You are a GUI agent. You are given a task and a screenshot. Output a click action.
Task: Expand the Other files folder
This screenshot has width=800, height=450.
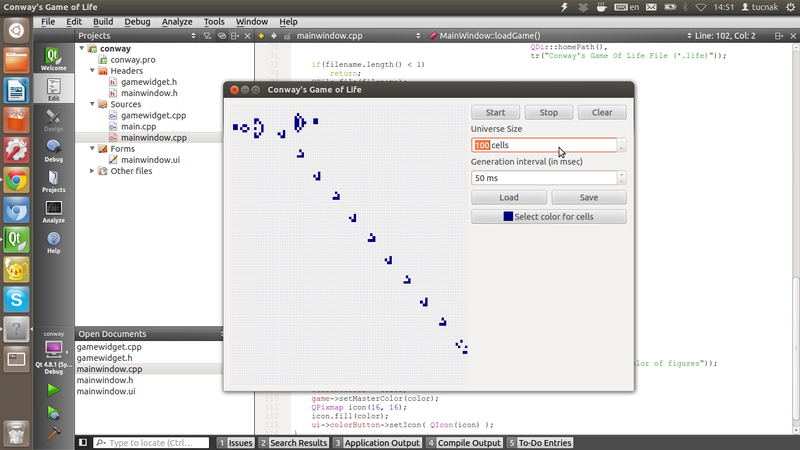click(x=92, y=171)
